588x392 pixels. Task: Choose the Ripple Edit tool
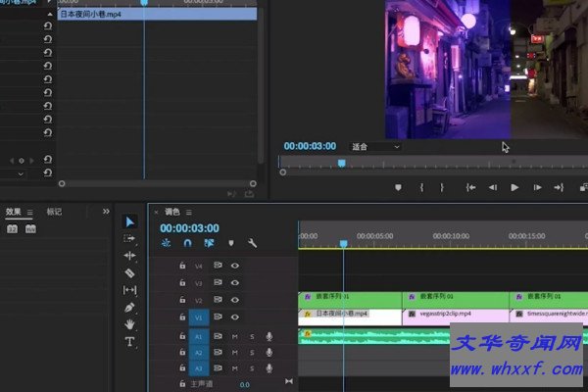point(129,255)
